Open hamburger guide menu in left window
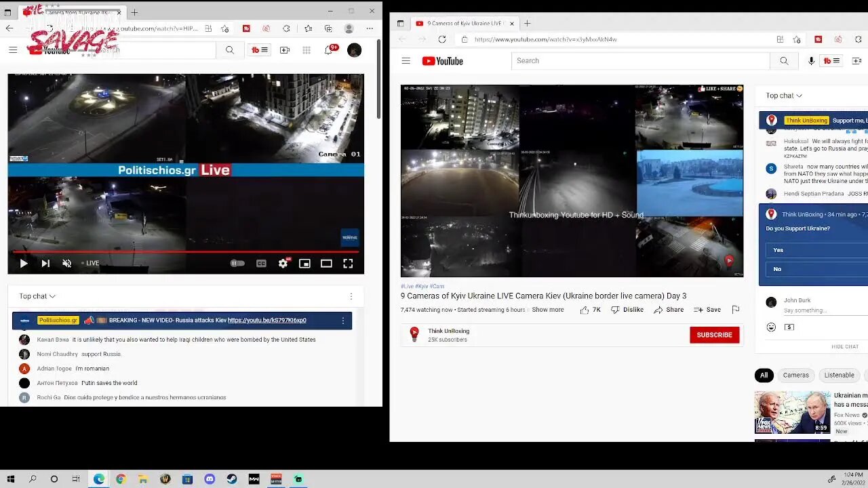The width and height of the screenshot is (868, 488). pos(13,50)
